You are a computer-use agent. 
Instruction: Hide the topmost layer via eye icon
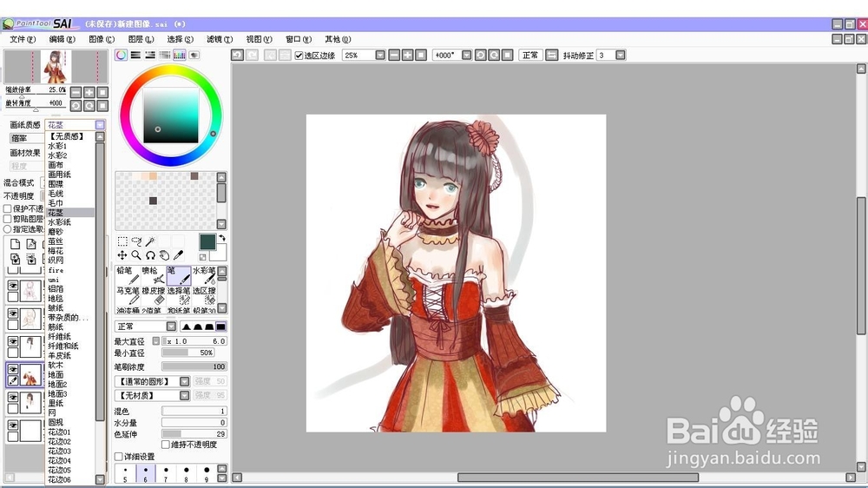tap(13, 286)
